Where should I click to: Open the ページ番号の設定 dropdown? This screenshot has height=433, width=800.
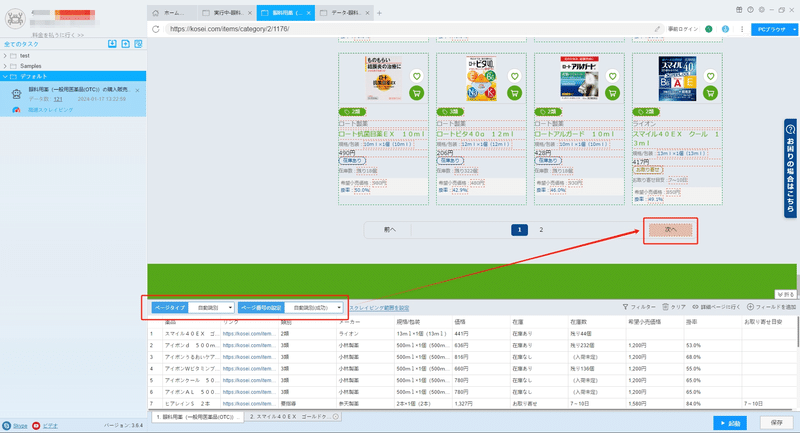pos(314,308)
